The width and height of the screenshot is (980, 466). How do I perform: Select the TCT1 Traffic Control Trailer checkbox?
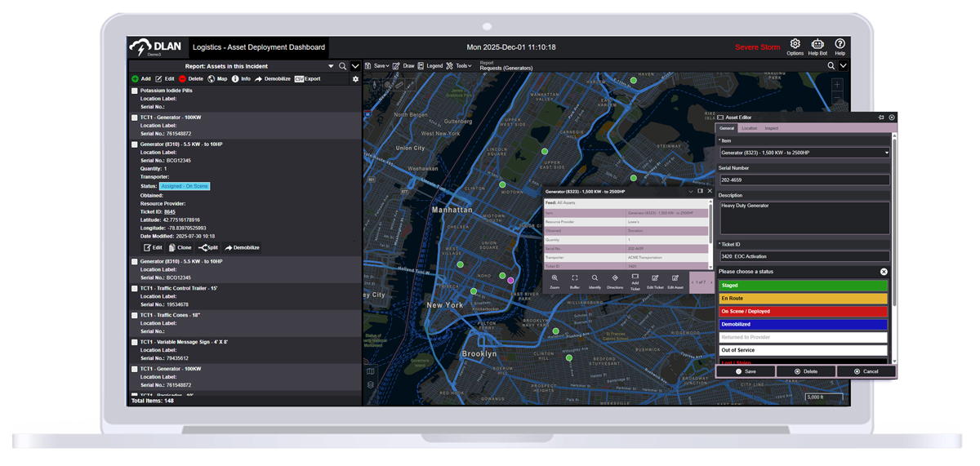(x=135, y=289)
